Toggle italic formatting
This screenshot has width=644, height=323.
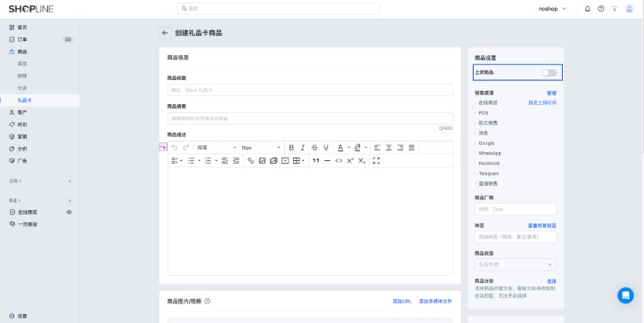tap(303, 148)
